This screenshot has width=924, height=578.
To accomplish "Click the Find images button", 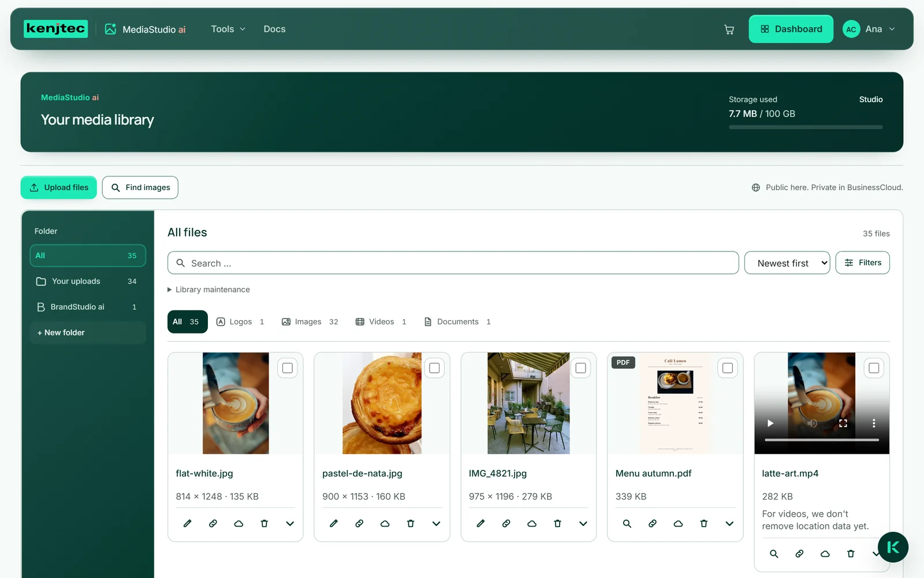I will (x=140, y=187).
